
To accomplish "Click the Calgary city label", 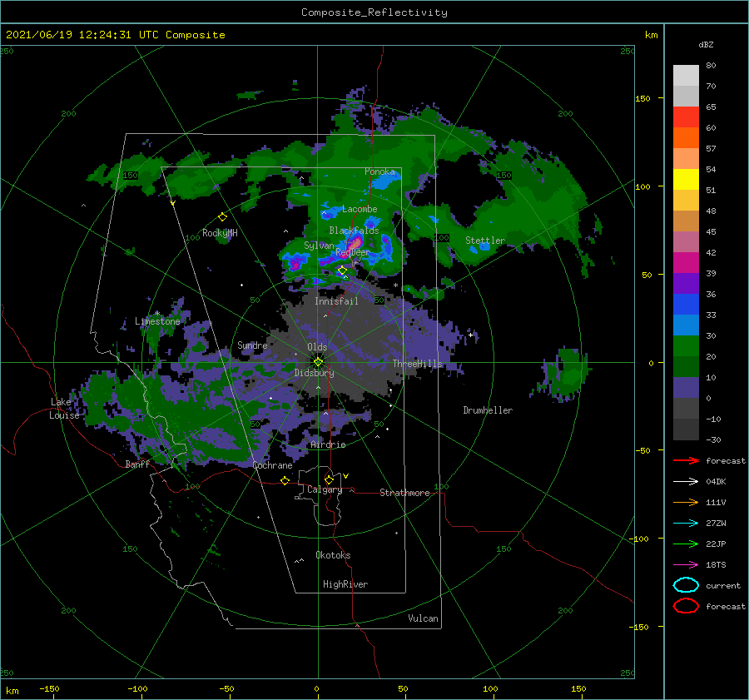I will (x=325, y=489).
